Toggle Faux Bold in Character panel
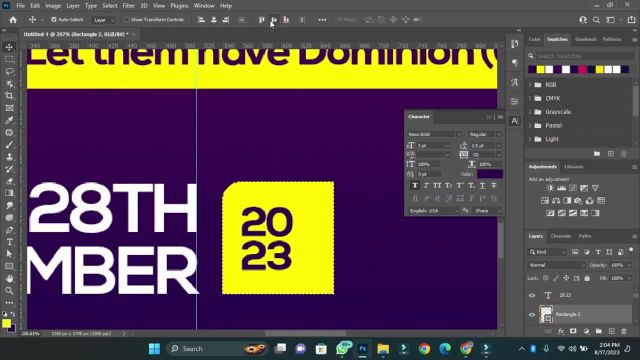Image resolution: width=640 pixels, height=360 pixels. [415, 185]
